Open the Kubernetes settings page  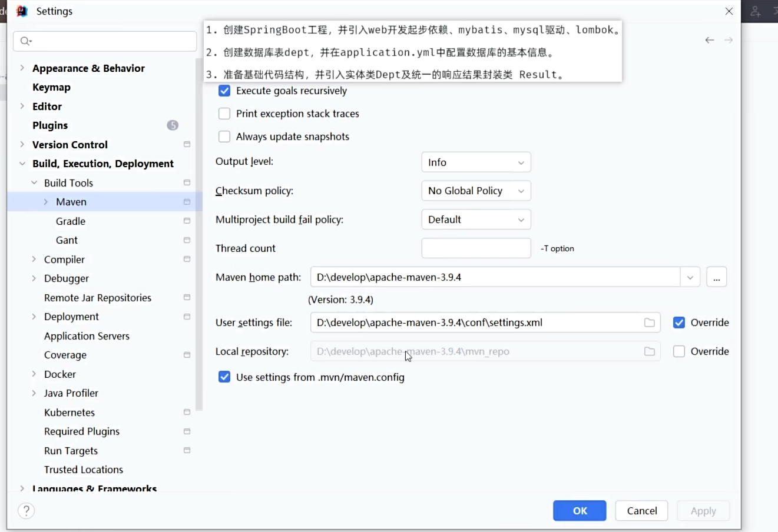tap(69, 413)
